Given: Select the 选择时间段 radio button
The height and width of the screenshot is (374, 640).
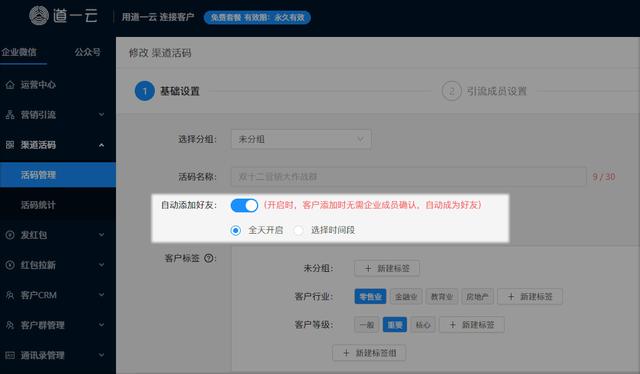Looking at the screenshot, I should pos(298,230).
